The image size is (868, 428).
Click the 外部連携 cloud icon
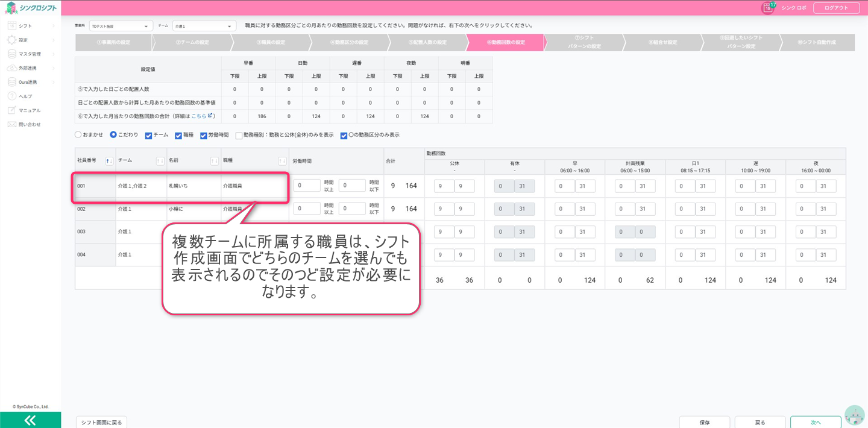(11, 68)
